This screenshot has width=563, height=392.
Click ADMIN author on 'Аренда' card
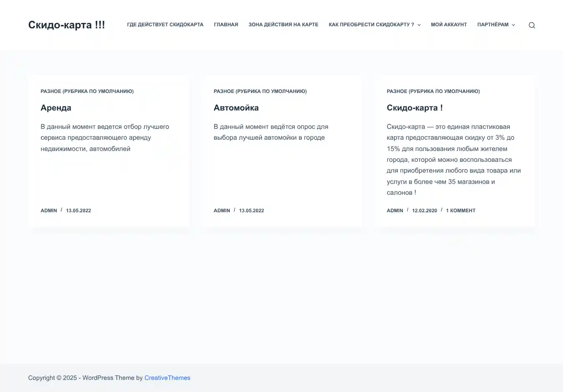[49, 211]
